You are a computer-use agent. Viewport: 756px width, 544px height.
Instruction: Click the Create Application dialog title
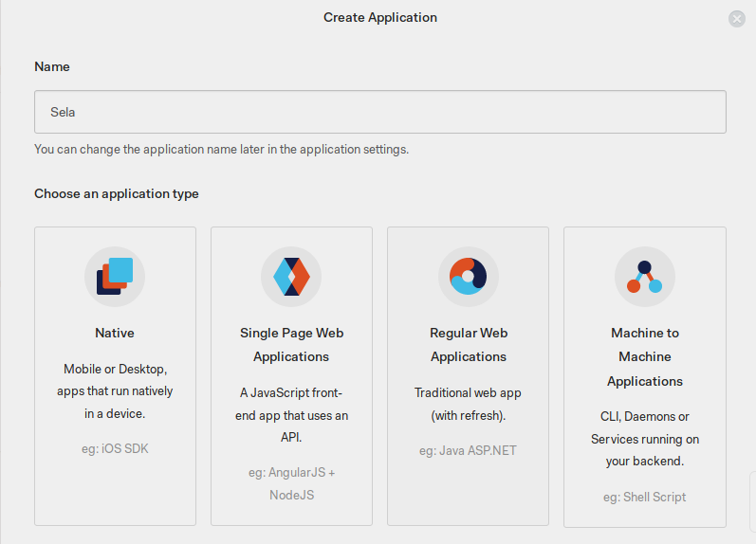tap(380, 17)
